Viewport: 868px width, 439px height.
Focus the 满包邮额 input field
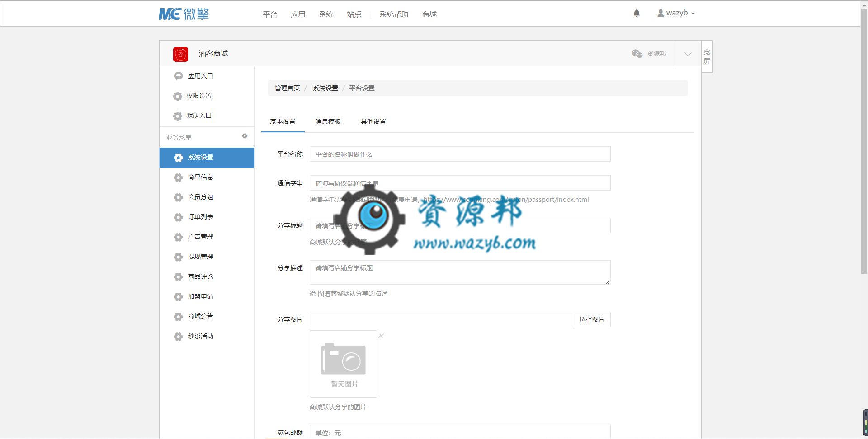coord(460,432)
